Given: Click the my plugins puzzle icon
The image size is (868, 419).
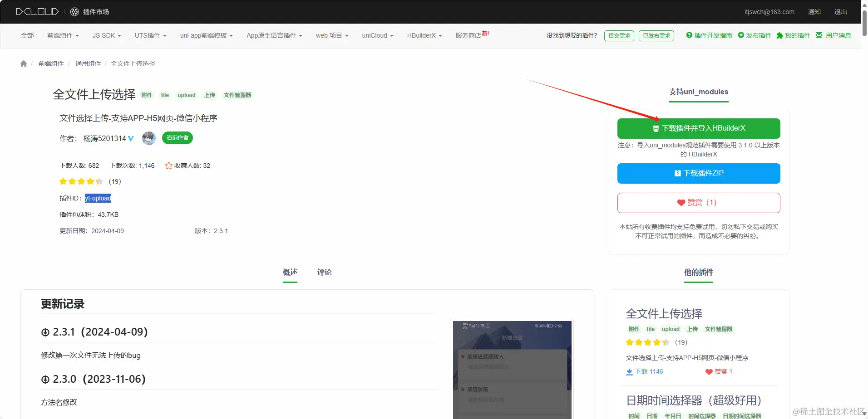Looking at the screenshot, I should [779, 35].
